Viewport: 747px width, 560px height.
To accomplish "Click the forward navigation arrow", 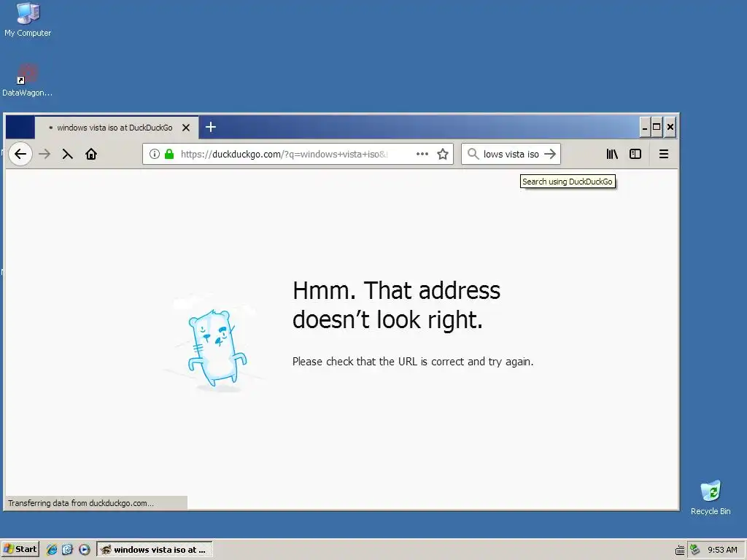I will [44, 154].
